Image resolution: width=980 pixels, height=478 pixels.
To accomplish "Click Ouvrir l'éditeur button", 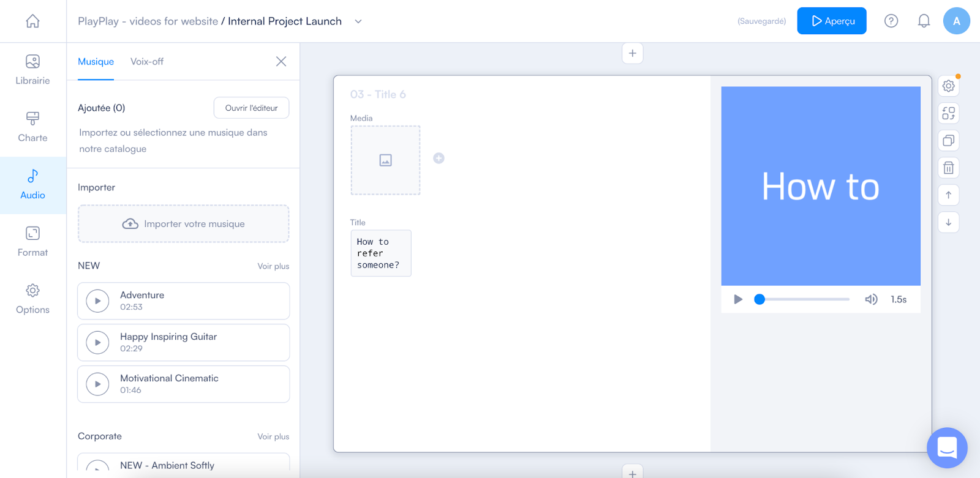I will pos(251,108).
